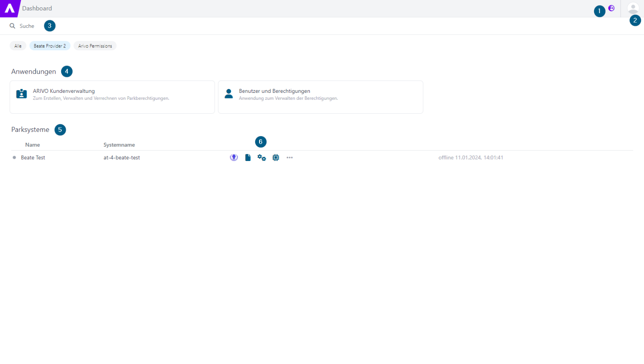Select the Arivo Permissions filter chip
This screenshot has width=644, height=364.
tap(95, 46)
